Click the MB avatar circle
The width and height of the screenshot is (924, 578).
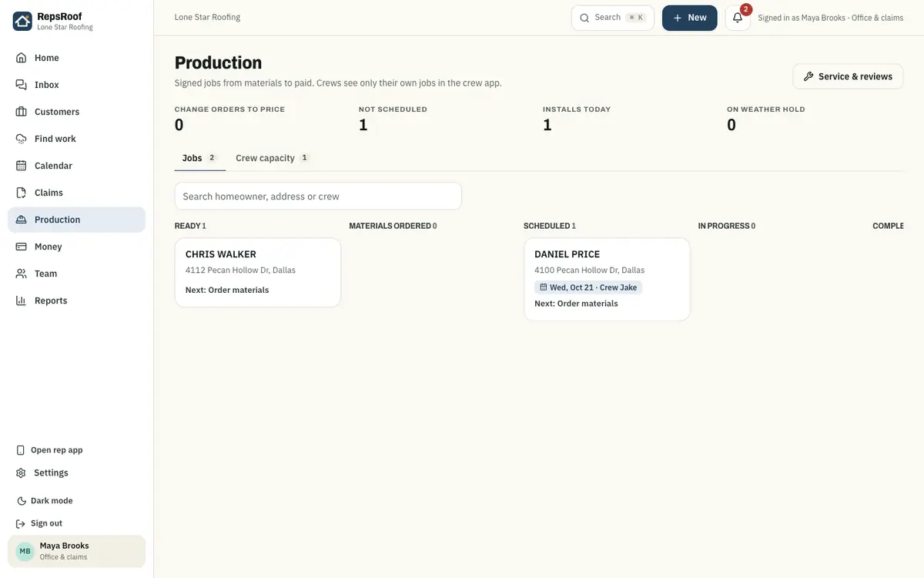(x=25, y=551)
